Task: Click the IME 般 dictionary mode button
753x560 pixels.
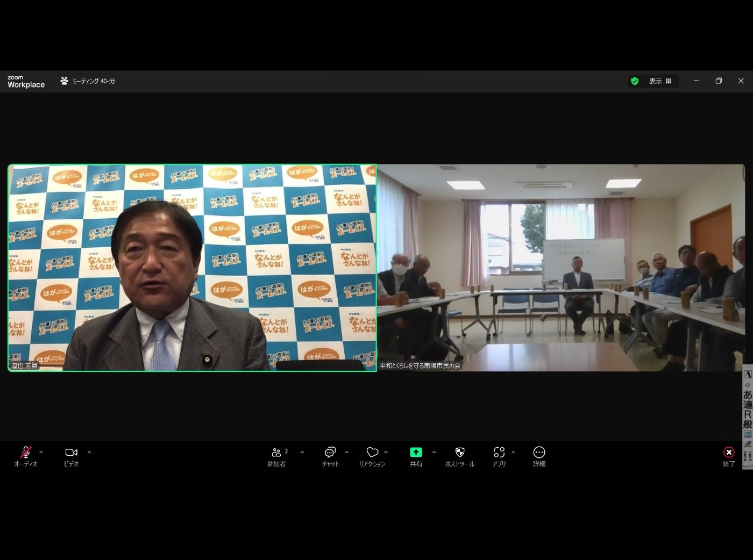Action: (x=748, y=424)
